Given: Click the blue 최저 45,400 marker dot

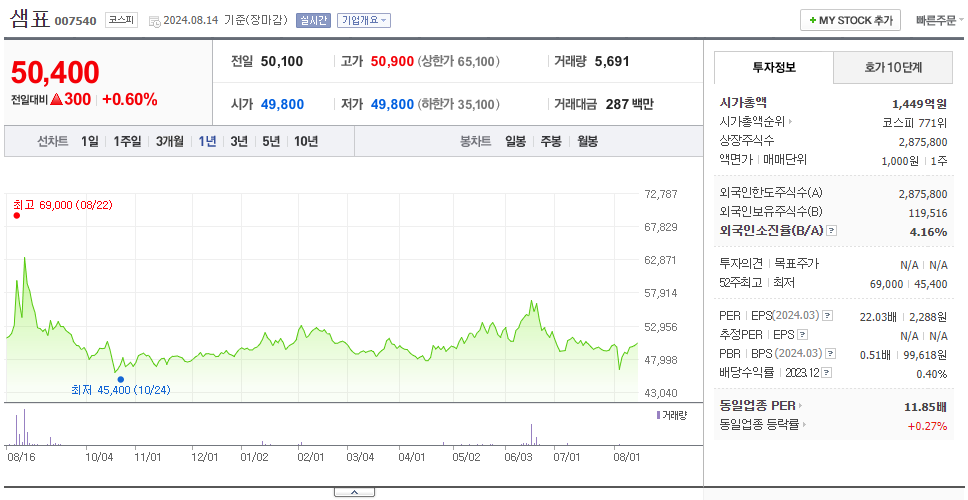Looking at the screenshot, I should [120, 380].
